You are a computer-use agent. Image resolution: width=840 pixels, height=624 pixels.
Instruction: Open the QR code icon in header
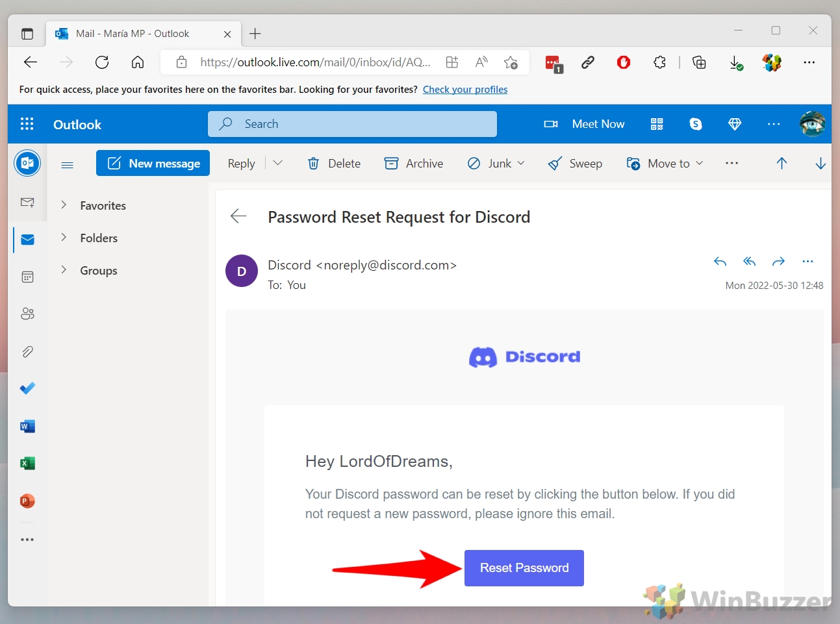point(657,124)
